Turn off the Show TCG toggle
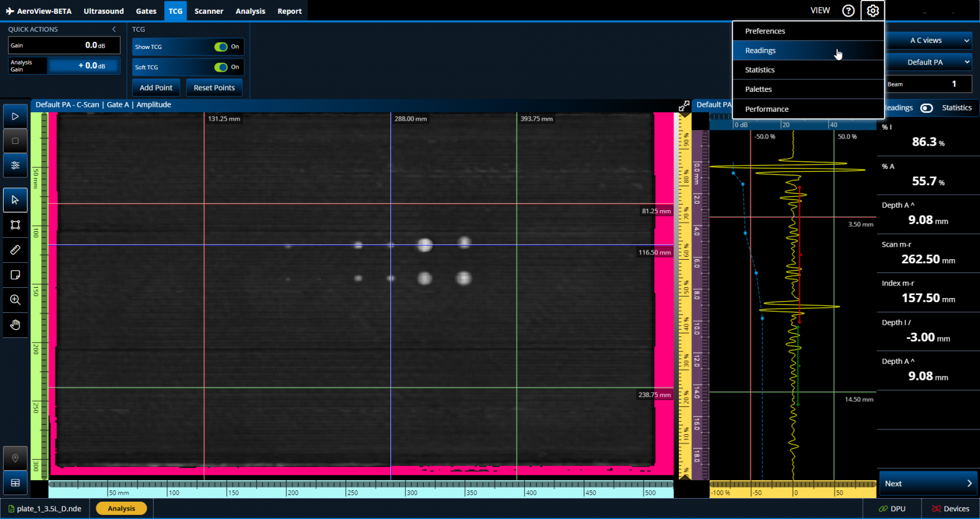The height and width of the screenshot is (519, 980). coord(221,47)
